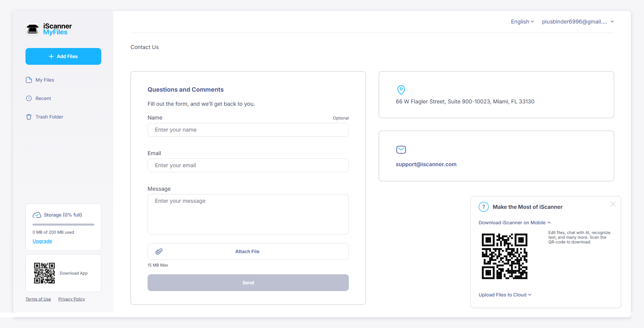Open support@iscanner.com email link
Viewport: 644px width, 328px height.
pyautogui.click(x=426, y=164)
